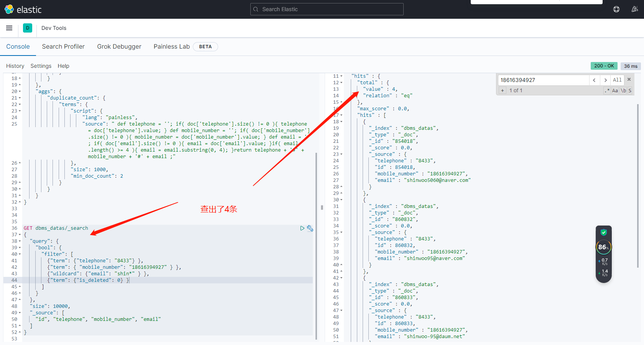This screenshot has height=345, width=644.
Task: Click the Elastic logo
Action: tap(23, 9)
